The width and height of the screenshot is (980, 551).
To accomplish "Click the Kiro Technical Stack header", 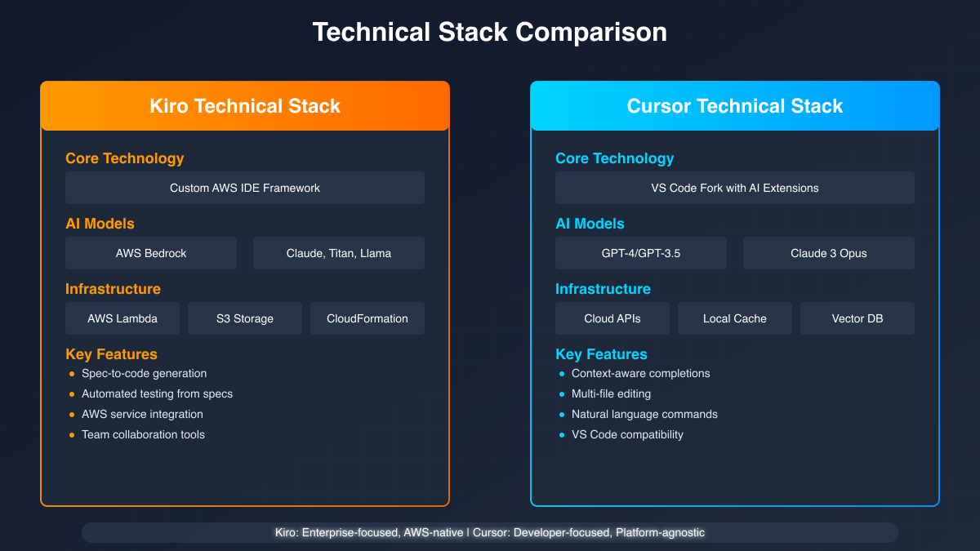I will [x=245, y=106].
